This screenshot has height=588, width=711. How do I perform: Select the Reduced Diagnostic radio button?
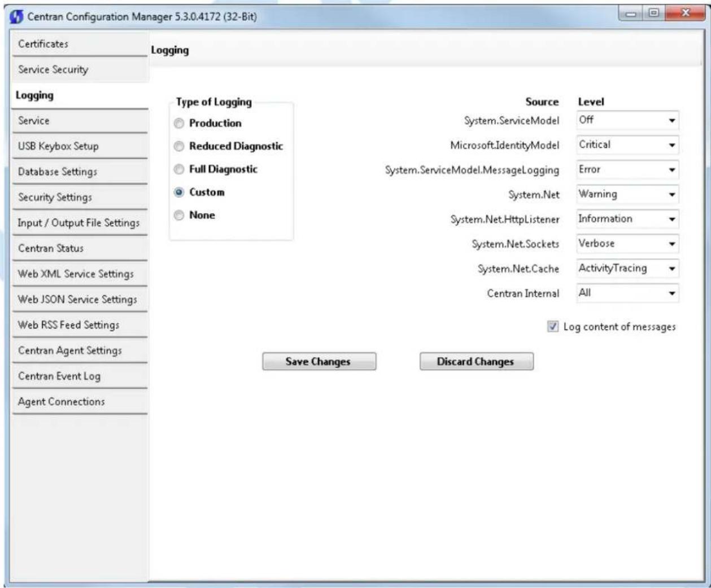click(179, 147)
